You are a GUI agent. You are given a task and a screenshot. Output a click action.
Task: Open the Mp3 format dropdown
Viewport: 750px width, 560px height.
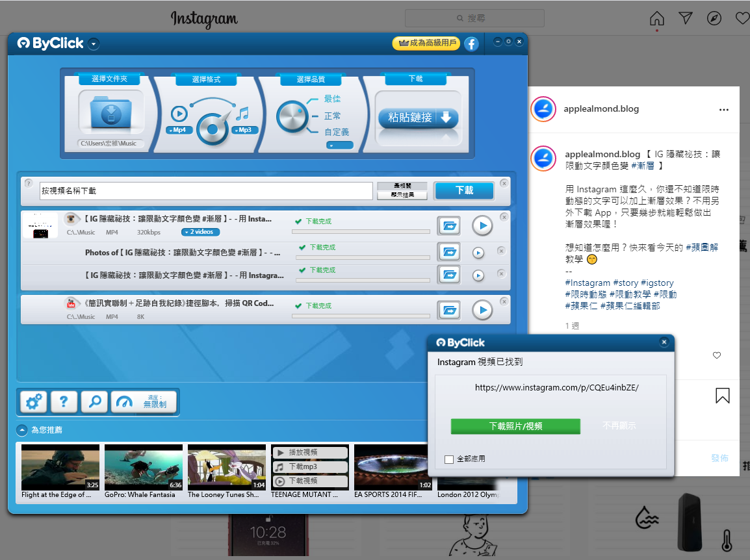click(x=245, y=130)
